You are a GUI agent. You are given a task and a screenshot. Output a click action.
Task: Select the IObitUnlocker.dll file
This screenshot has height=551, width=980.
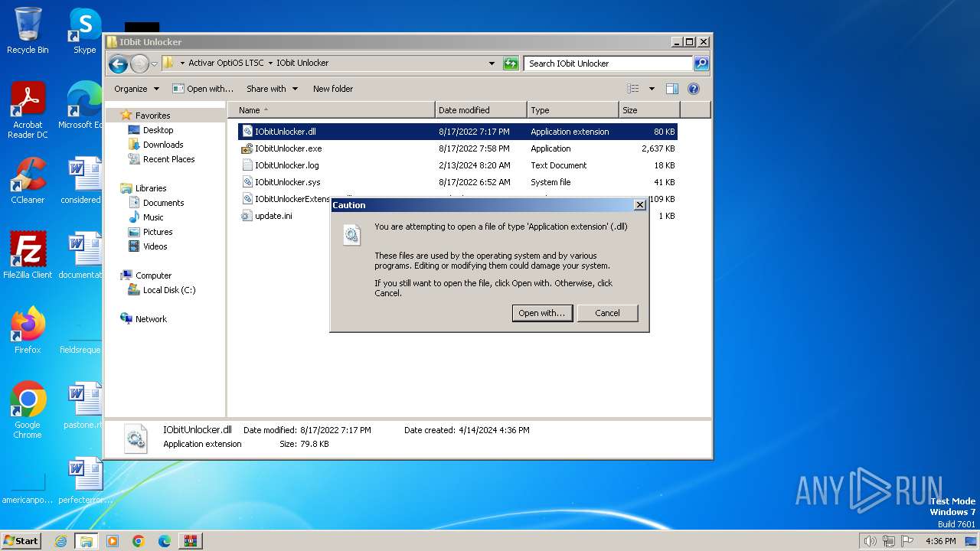point(458,132)
